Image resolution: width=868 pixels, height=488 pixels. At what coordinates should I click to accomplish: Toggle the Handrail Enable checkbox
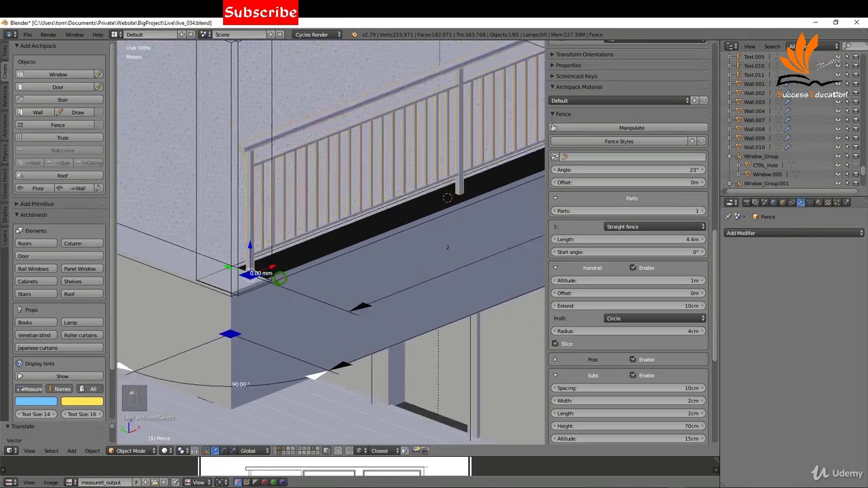[633, 268]
